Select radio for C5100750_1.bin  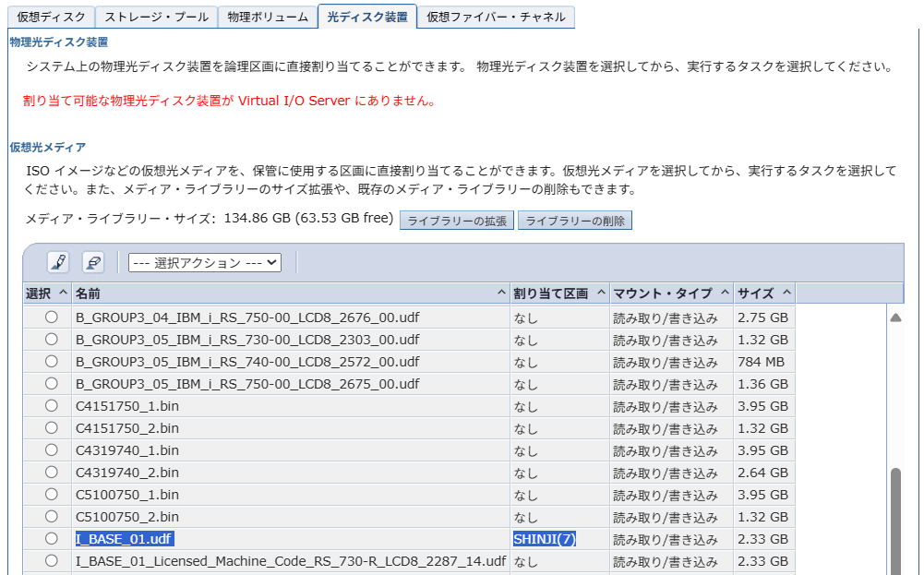pos(52,495)
